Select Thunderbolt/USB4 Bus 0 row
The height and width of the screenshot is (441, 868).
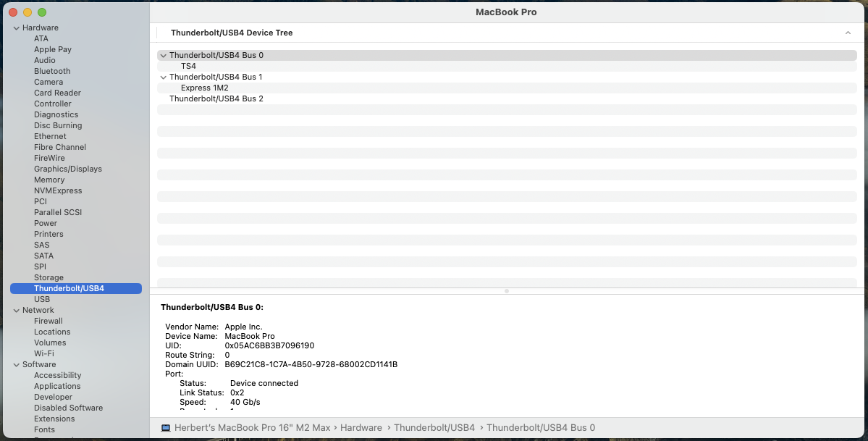pos(507,56)
